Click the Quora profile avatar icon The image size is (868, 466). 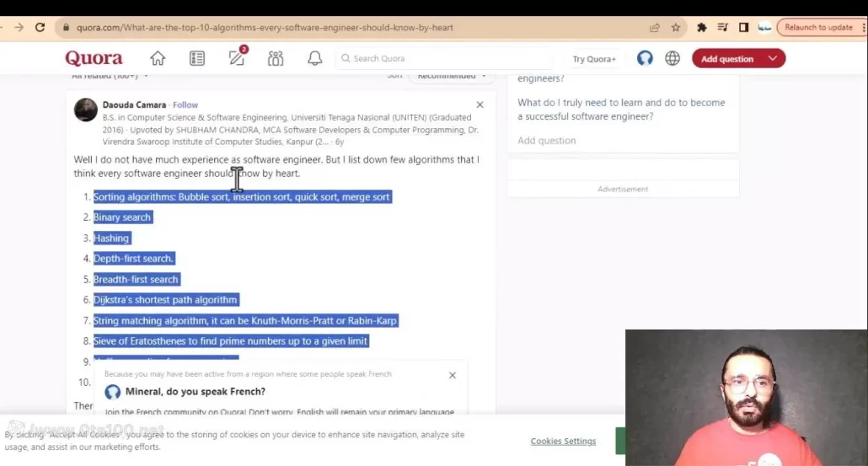645,59
